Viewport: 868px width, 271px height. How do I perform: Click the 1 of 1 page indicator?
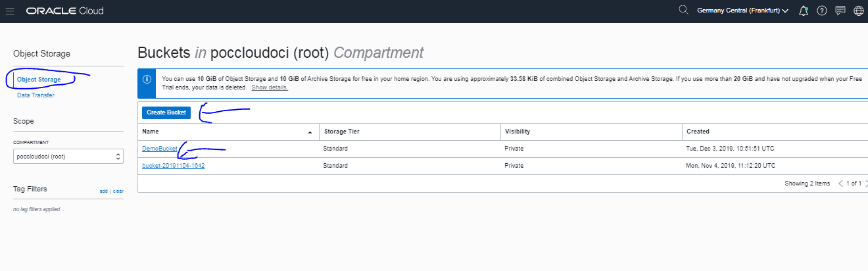[x=854, y=184]
